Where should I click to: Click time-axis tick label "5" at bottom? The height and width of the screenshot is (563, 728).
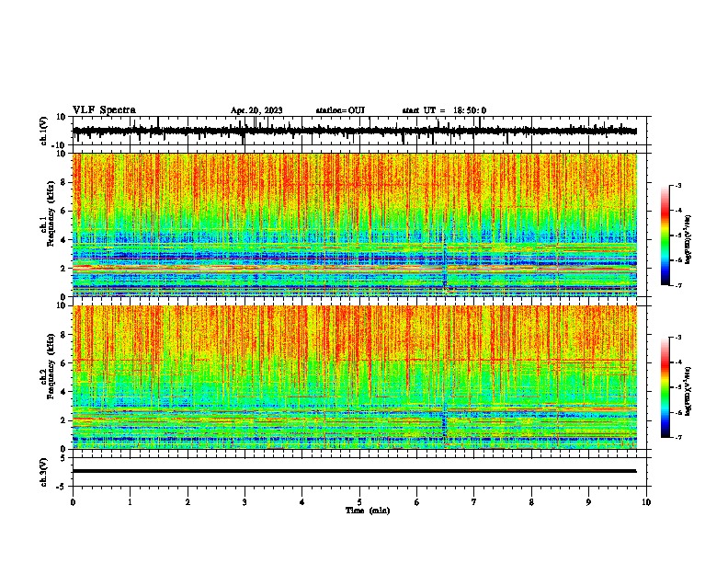point(359,502)
